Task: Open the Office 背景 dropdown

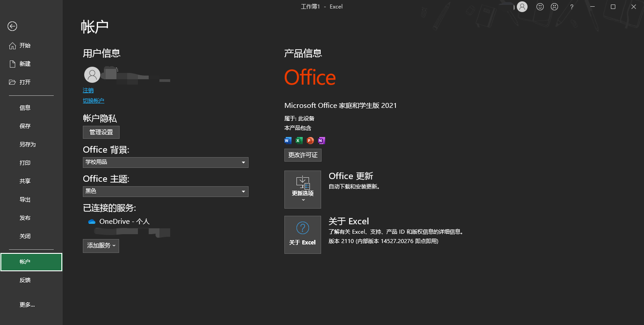Action: [166, 162]
